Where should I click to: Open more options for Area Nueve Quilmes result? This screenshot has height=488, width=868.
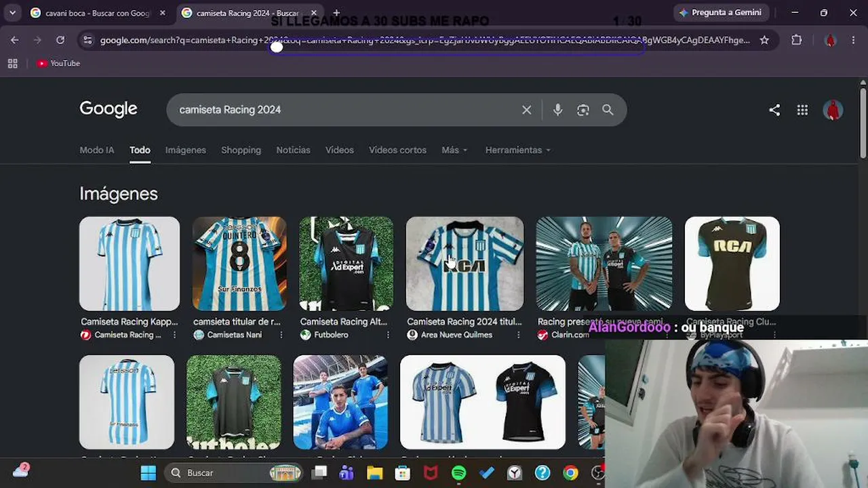518,335
